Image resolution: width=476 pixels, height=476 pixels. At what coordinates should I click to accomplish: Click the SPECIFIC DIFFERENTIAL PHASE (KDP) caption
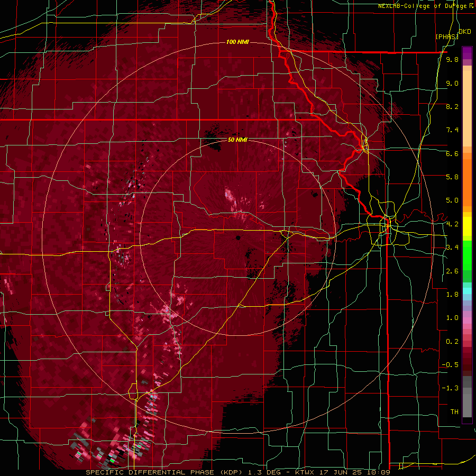point(163,472)
